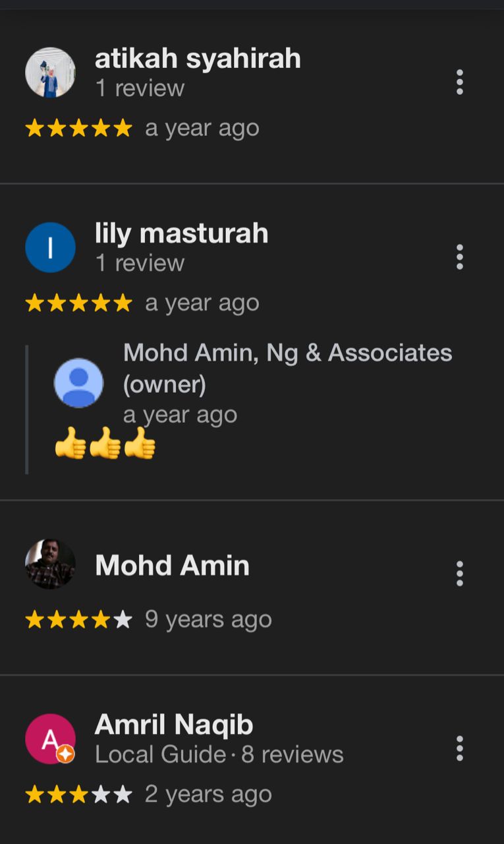Open atikah syahirah's reviewer profile name
The height and width of the screenshot is (844, 504).
point(198,59)
